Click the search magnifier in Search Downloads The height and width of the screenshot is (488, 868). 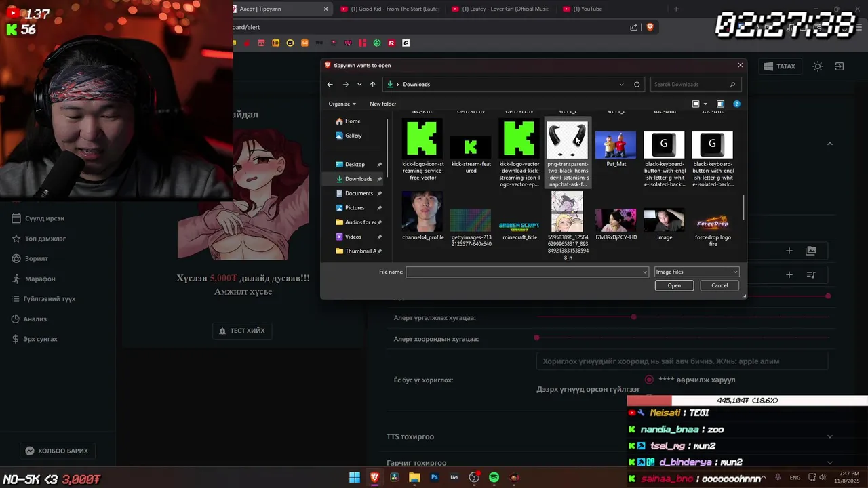(732, 85)
